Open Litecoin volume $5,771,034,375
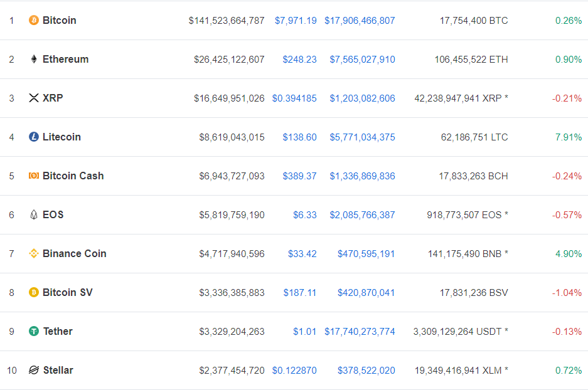This screenshot has height=390, width=588. click(362, 137)
